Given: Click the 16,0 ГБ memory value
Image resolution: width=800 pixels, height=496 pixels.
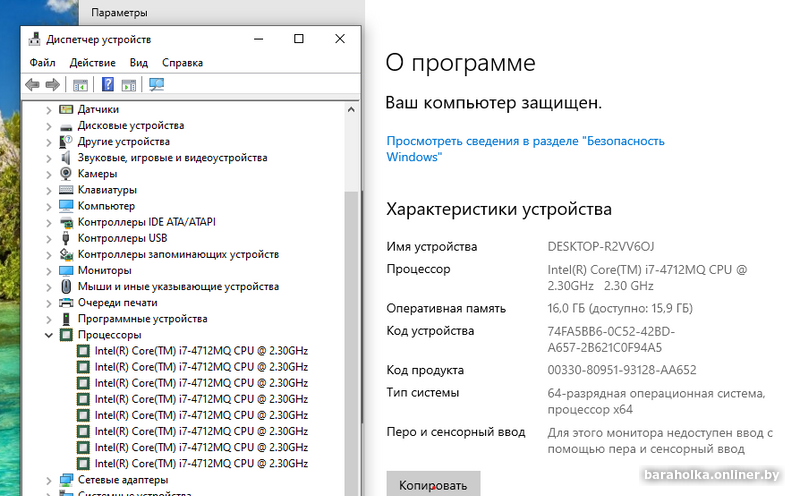Looking at the screenshot, I should tap(620, 308).
